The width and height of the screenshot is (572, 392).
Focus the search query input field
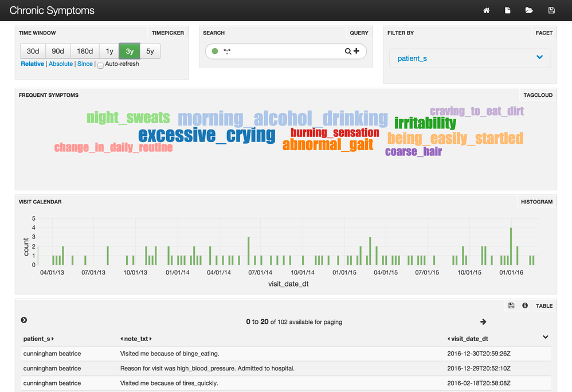[x=281, y=52]
